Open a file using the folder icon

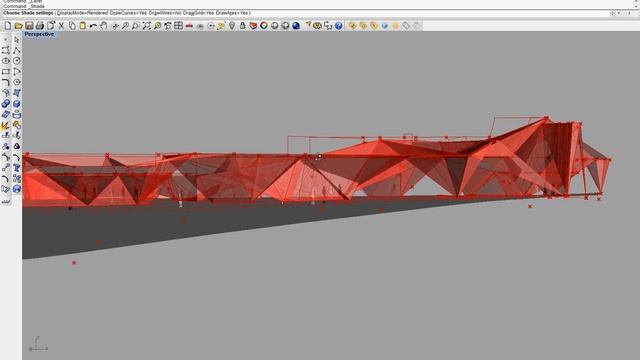[18, 26]
